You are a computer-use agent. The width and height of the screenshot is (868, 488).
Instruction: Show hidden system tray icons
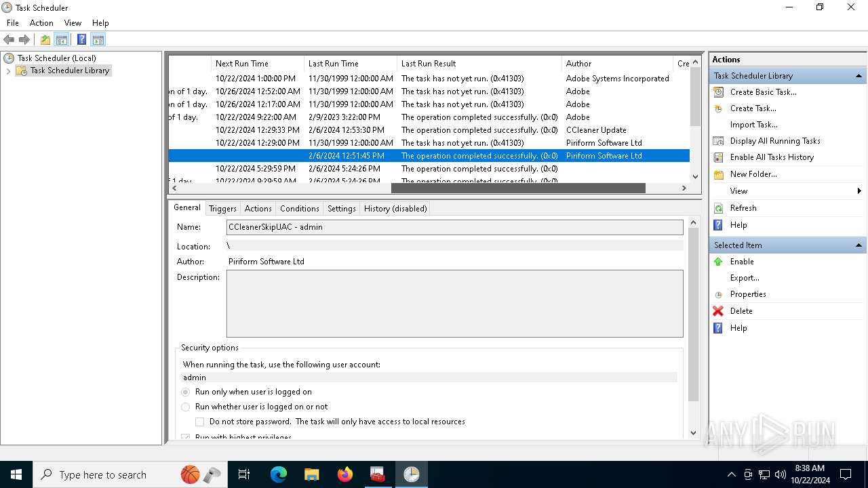[731, 474]
